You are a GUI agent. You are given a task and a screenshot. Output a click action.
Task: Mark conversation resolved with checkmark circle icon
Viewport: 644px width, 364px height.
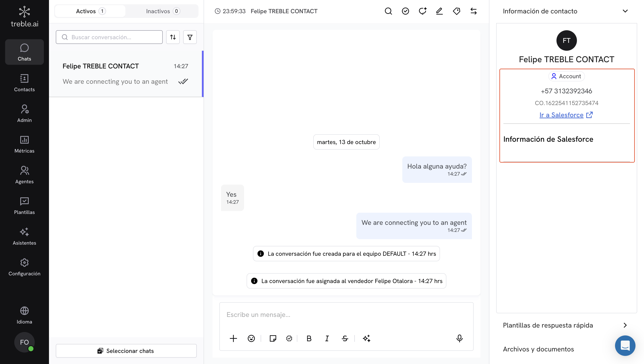click(x=405, y=11)
